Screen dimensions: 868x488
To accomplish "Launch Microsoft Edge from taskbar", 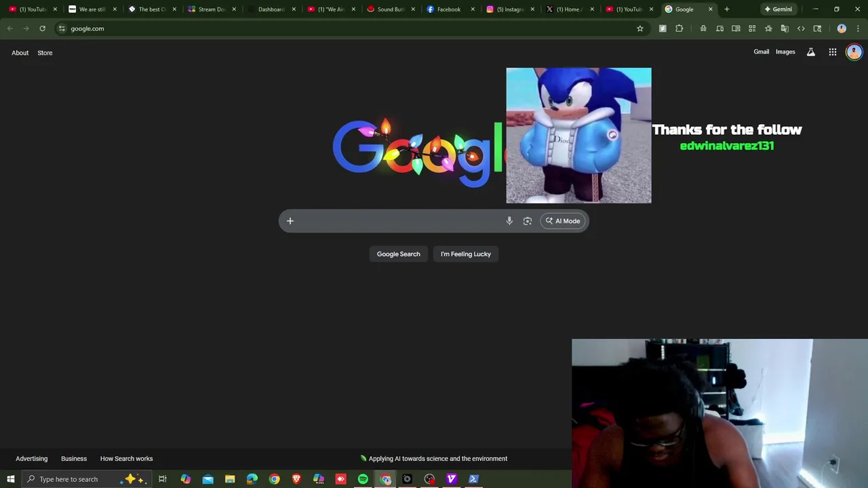I will (252, 479).
